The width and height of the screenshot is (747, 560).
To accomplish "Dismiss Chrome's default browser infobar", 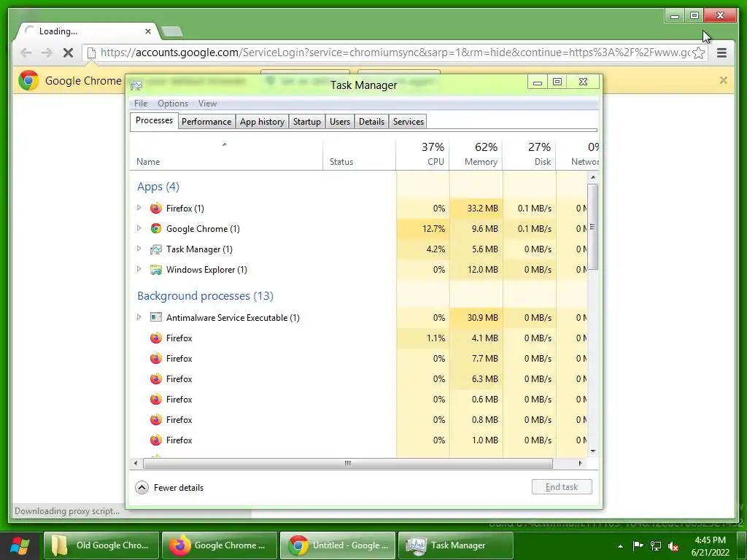I will coord(723,80).
